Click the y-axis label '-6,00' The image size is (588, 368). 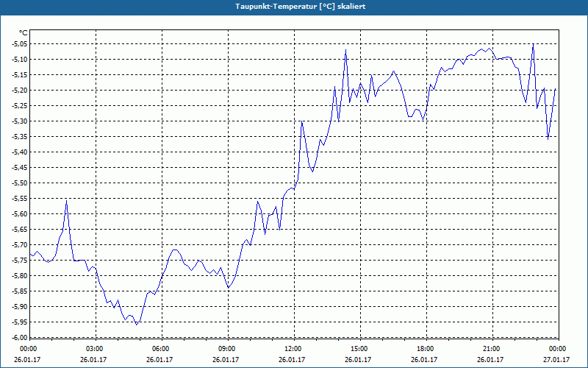[x=20, y=337]
